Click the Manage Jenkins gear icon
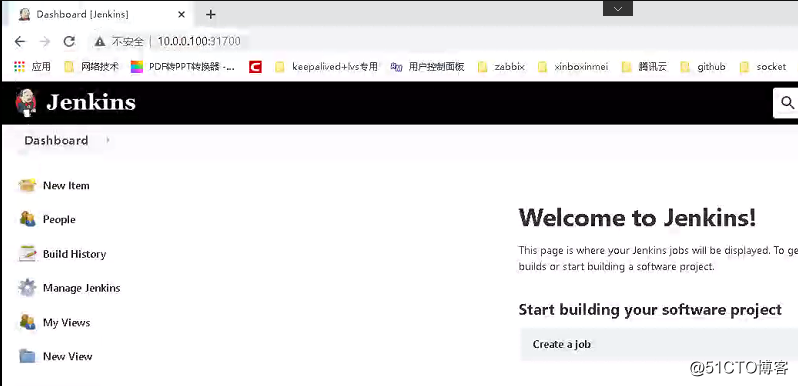Screen dimensions: 798x386 point(27,288)
